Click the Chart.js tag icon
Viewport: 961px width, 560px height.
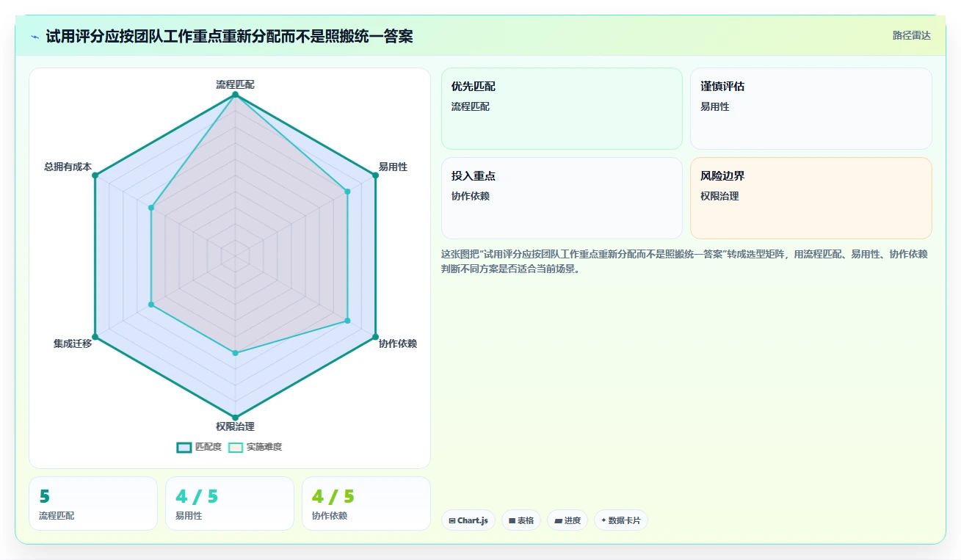(x=452, y=520)
